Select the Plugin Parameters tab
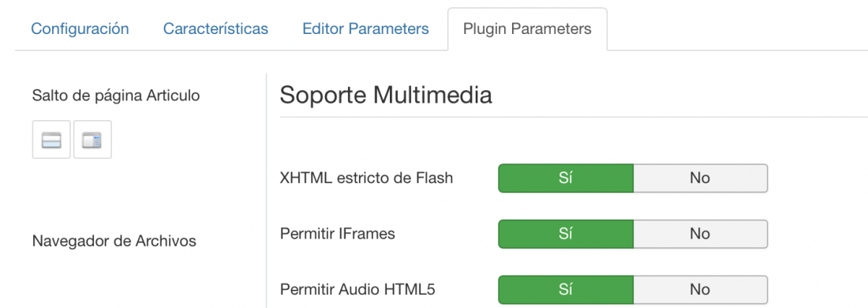The width and height of the screenshot is (868, 308). click(527, 28)
